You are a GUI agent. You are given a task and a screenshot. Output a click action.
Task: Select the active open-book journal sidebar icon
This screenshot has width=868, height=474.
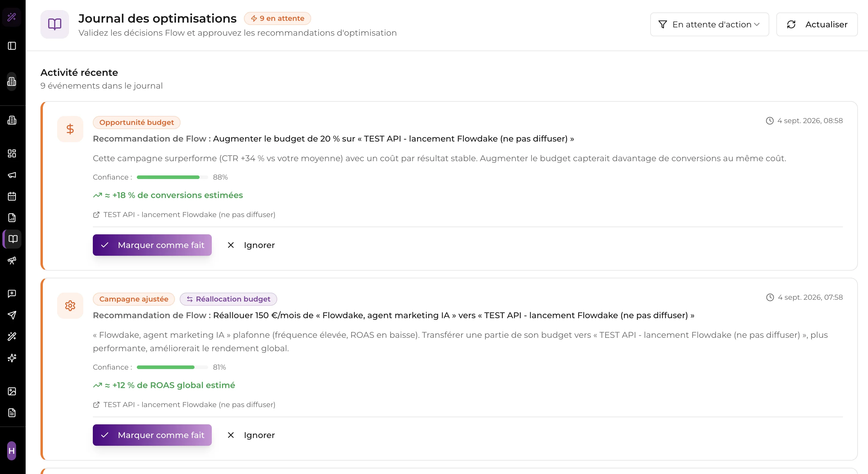pyautogui.click(x=13, y=239)
